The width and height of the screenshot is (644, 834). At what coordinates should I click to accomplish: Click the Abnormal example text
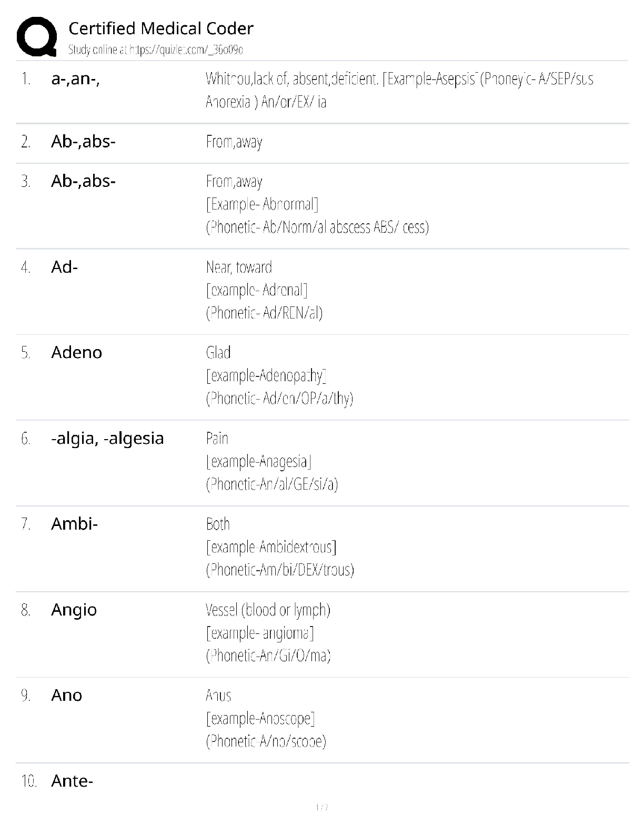click(262, 204)
